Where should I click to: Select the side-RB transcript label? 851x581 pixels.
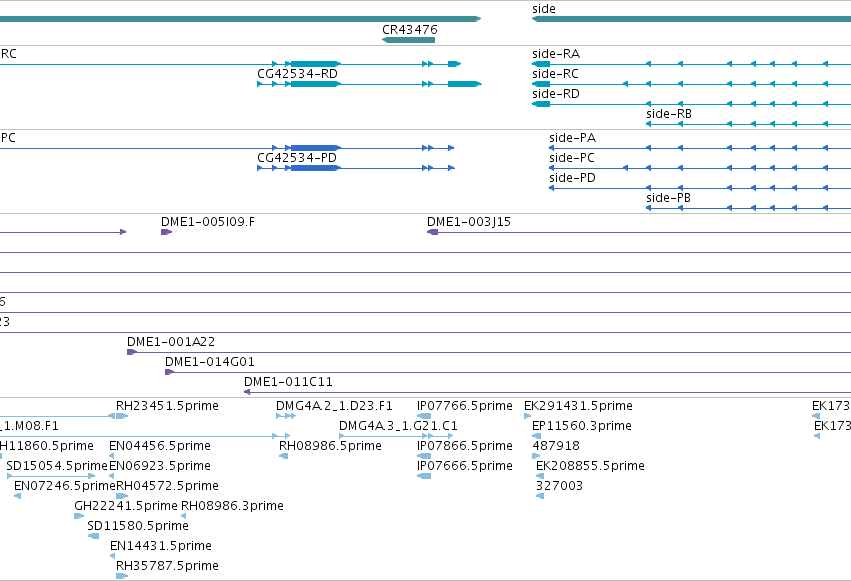669,114
